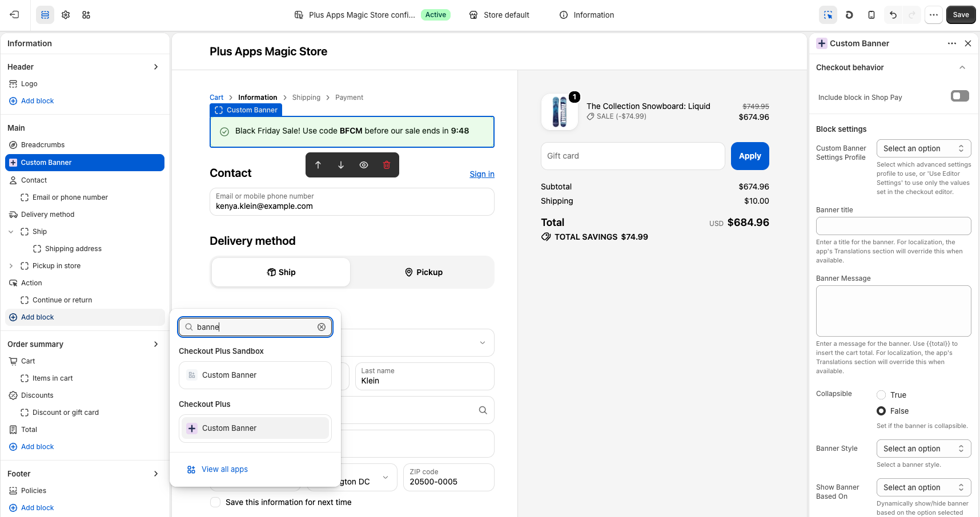This screenshot has height=517, width=980.
Task: Select Custom Banner under Checkout Plus
Action: coord(255,428)
